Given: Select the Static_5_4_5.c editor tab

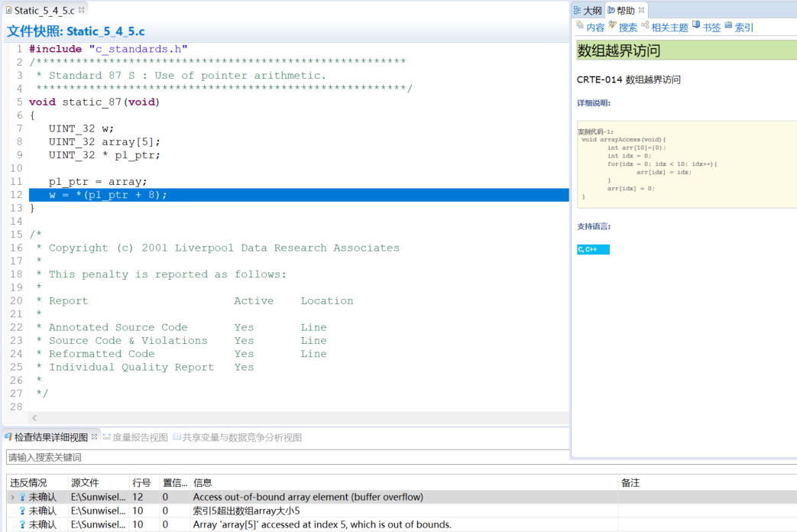Looking at the screenshot, I should pyautogui.click(x=44, y=10).
